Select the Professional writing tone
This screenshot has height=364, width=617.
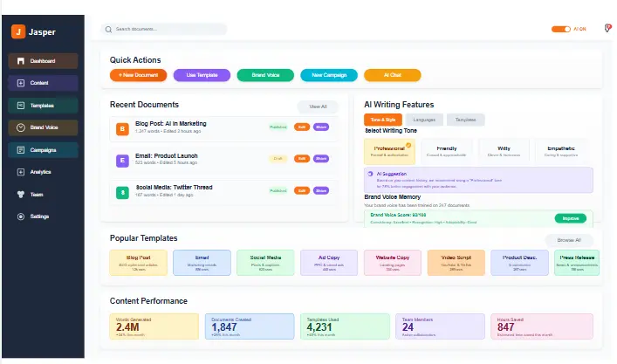389,152
